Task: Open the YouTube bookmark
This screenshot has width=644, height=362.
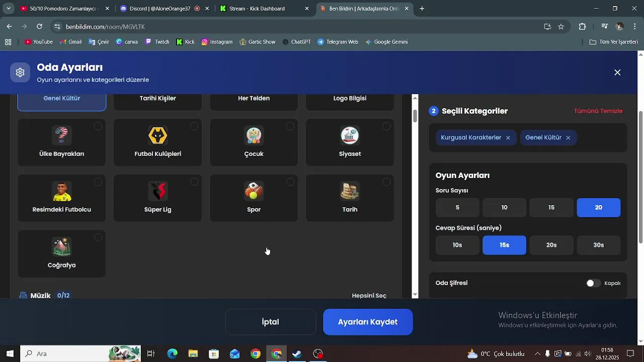Action: click(x=39, y=42)
